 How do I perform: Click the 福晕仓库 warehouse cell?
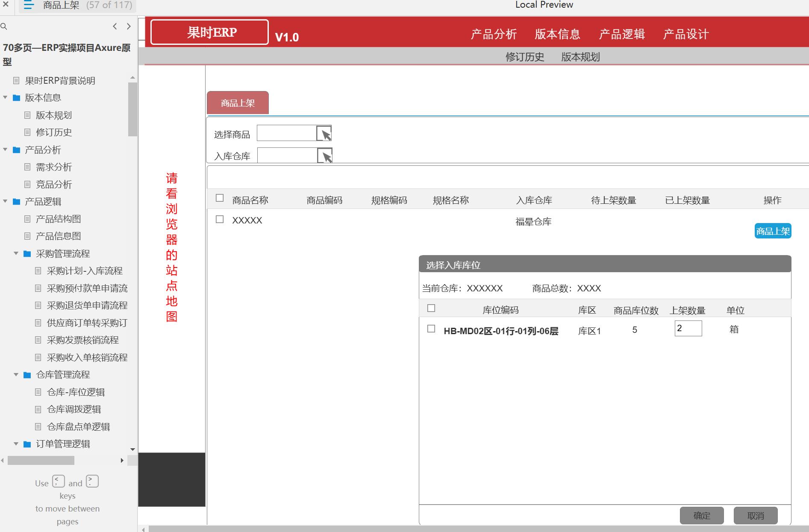533,222
